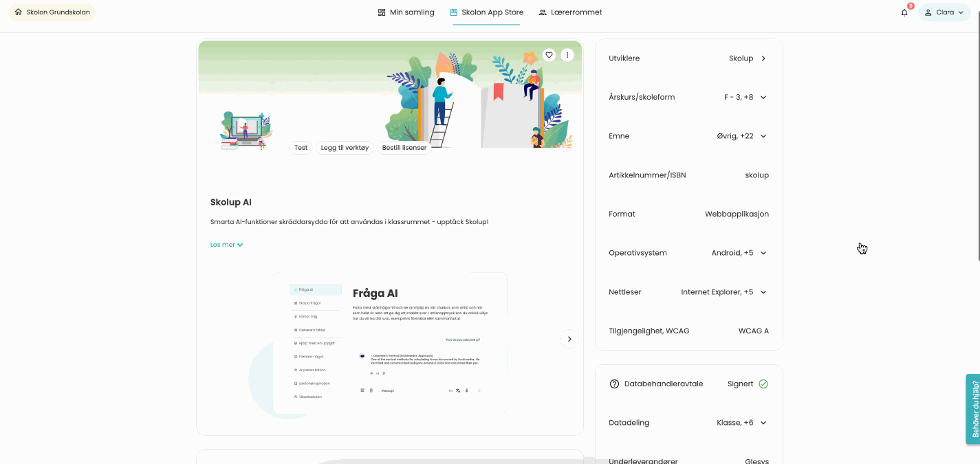
Task: Click the Databehandleravtale help question icon
Action: pyautogui.click(x=614, y=384)
